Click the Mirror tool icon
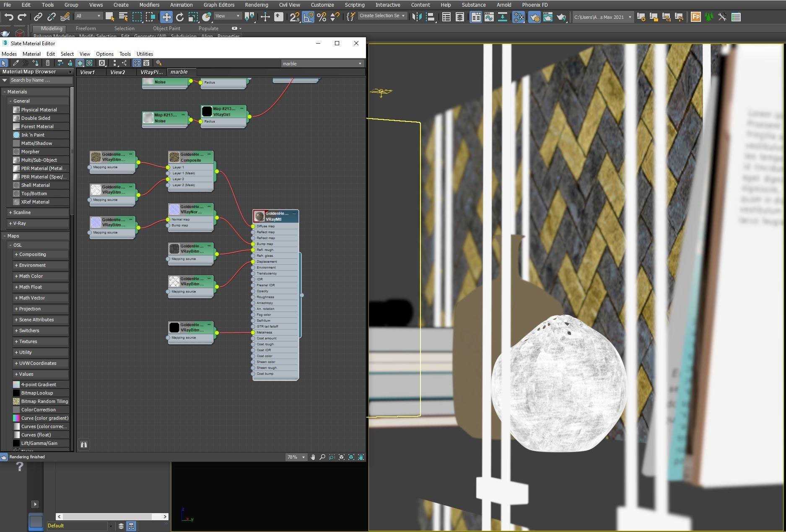Viewport: 786px width, 532px height. [x=417, y=17]
